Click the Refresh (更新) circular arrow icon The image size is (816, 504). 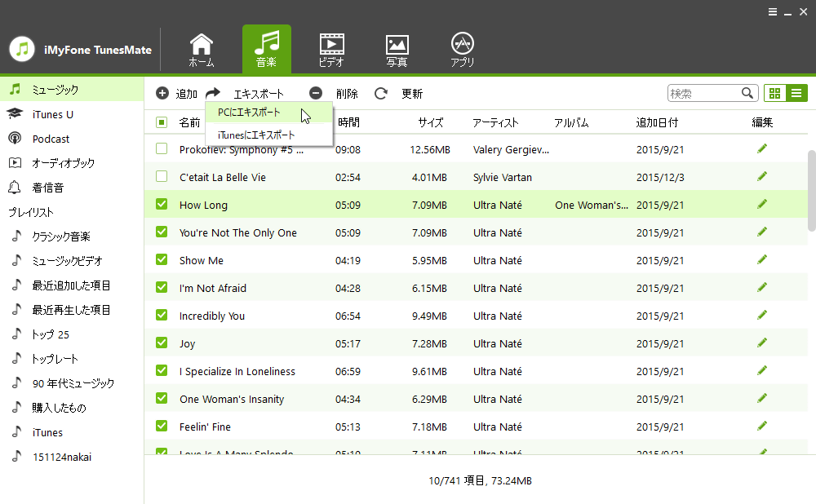(381, 93)
